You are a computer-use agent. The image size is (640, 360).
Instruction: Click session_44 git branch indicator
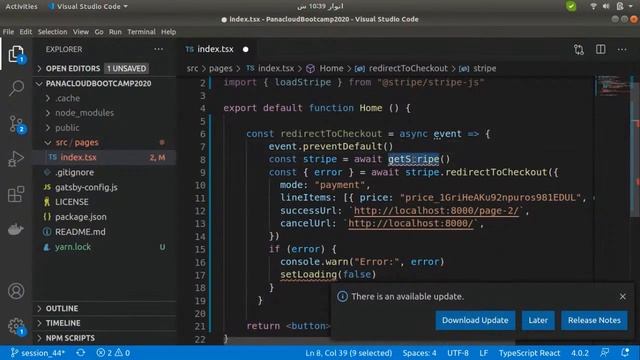pos(38,353)
